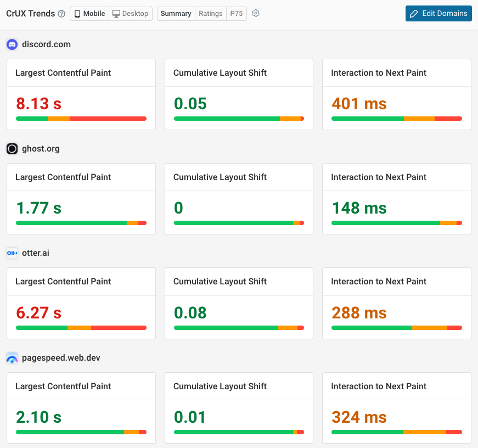Screen dimensions: 478x448
Task: Click the pagespeed.web.dev favicon
Action: click(12, 358)
